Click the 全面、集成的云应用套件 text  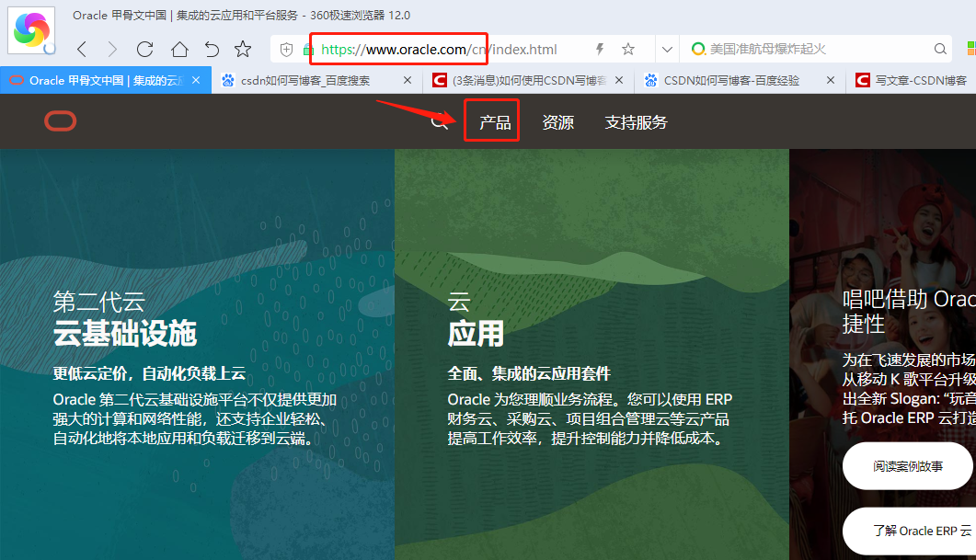point(529,373)
